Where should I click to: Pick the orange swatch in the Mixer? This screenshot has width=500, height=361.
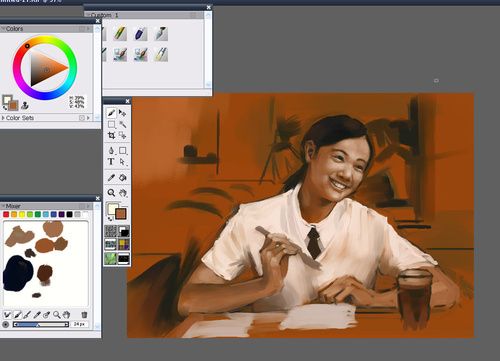[x=14, y=214]
